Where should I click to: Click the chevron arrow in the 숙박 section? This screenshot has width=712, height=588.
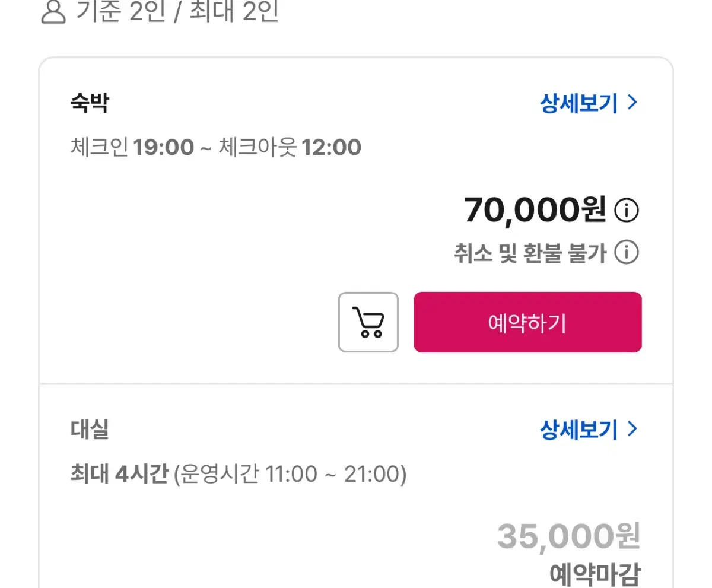pyautogui.click(x=632, y=103)
